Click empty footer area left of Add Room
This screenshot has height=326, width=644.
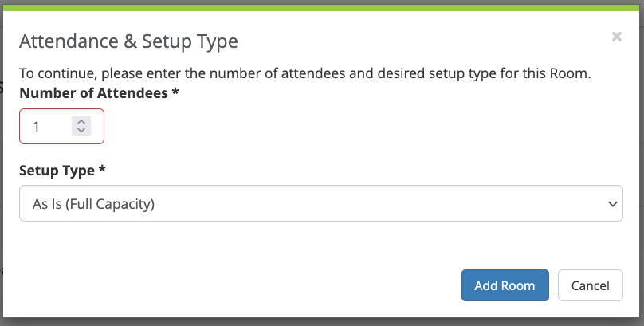pyautogui.click(x=239, y=285)
